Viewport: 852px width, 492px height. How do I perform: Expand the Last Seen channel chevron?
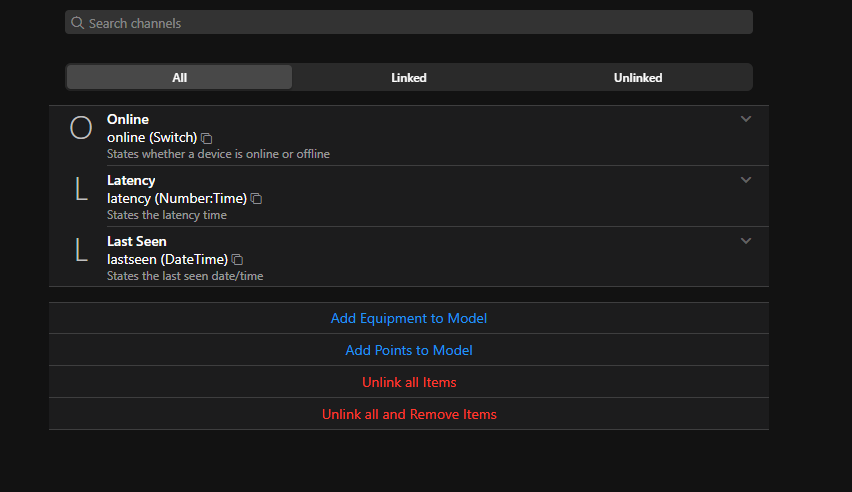[746, 241]
